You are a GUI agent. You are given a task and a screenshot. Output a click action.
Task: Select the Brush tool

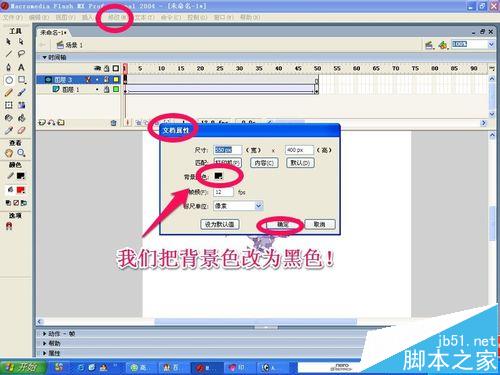coord(21,93)
